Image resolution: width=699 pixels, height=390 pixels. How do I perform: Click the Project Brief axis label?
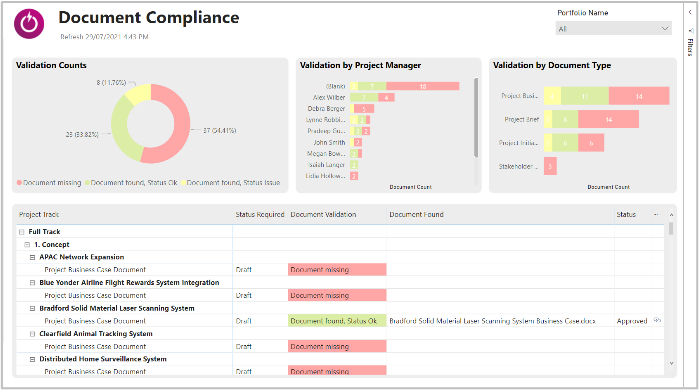coord(522,119)
